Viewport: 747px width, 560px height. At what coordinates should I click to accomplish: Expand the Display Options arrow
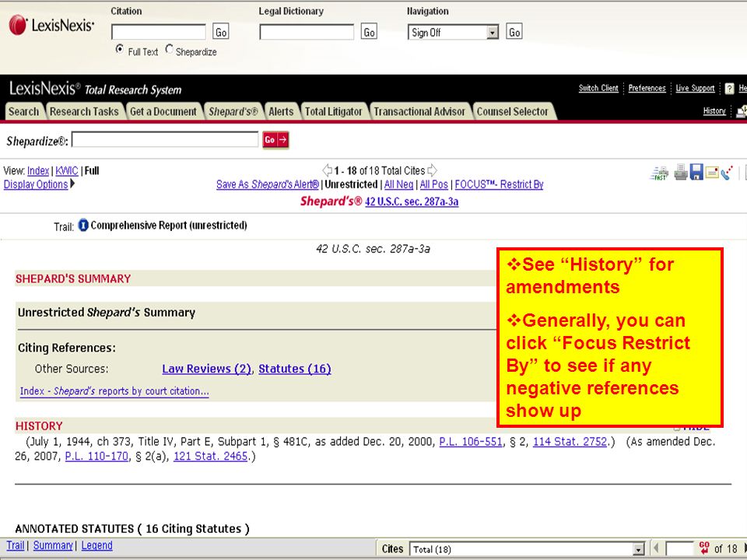(x=72, y=184)
